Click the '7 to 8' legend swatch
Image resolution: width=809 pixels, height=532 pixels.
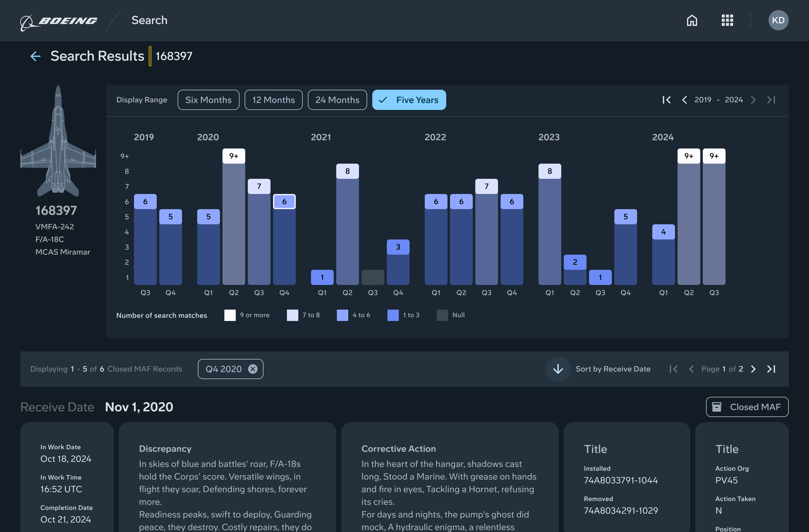292,315
